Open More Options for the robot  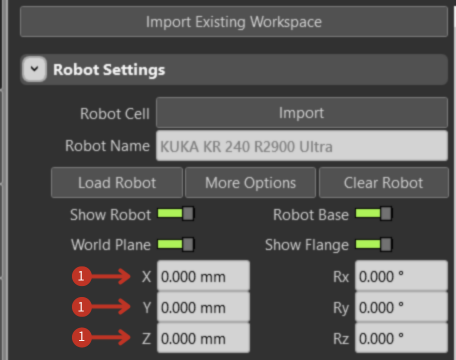250,183
